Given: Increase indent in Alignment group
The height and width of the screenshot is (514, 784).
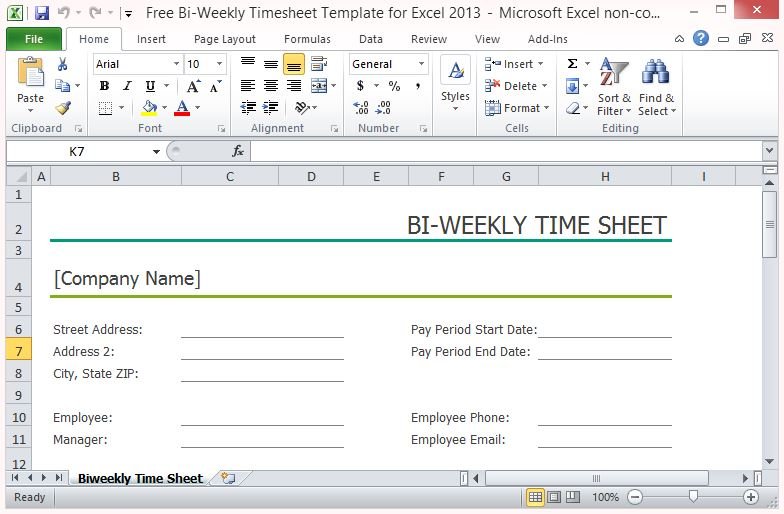Looking at the screenshot, I should pyautogui.click(x=270, y=108).
